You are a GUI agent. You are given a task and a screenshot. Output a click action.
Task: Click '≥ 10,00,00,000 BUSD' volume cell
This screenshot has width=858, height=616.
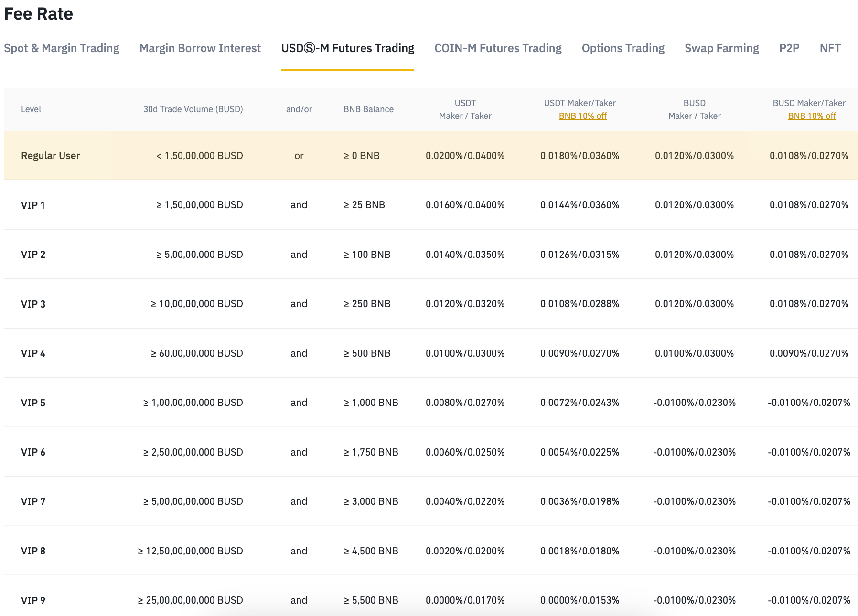(197, 304)
